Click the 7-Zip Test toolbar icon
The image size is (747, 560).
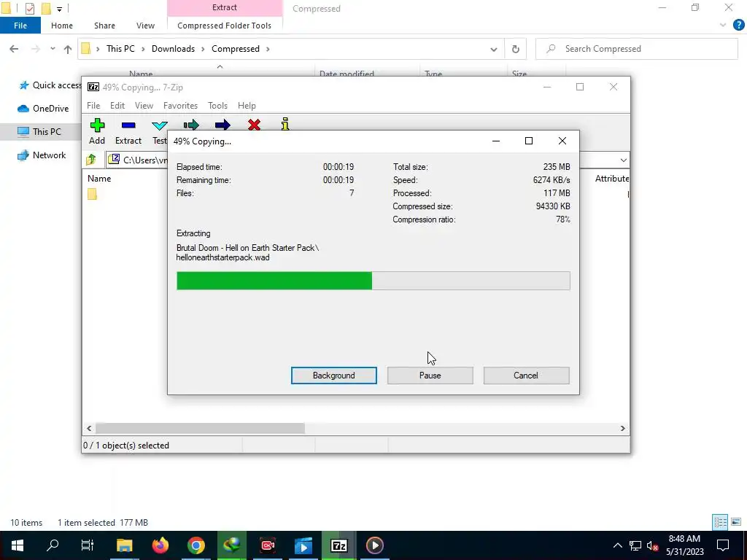159,125
